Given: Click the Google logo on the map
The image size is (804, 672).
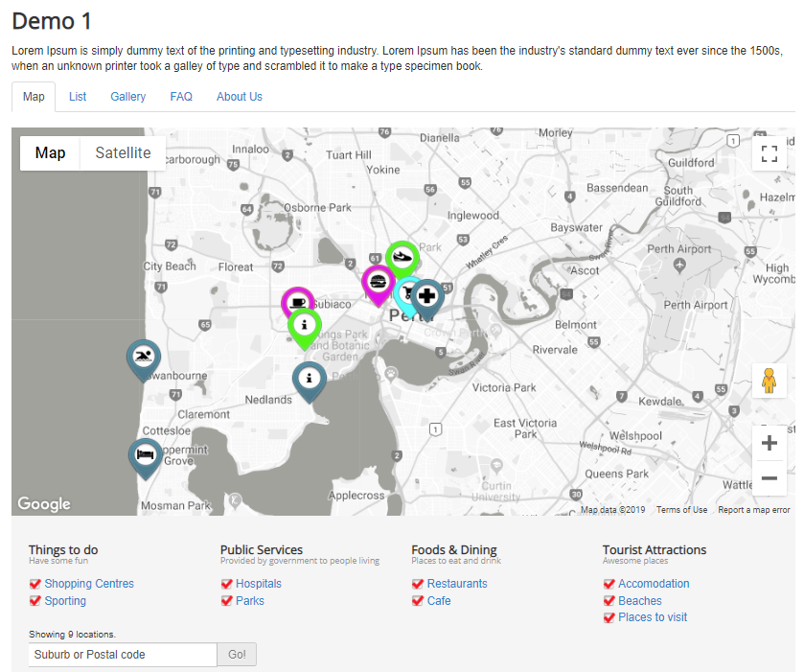Looking at the screenshot, I should pos(44,503).
